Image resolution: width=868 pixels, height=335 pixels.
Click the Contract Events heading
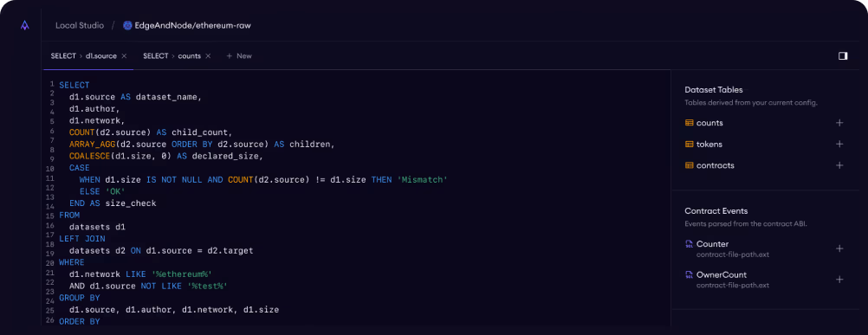[716, 211]
